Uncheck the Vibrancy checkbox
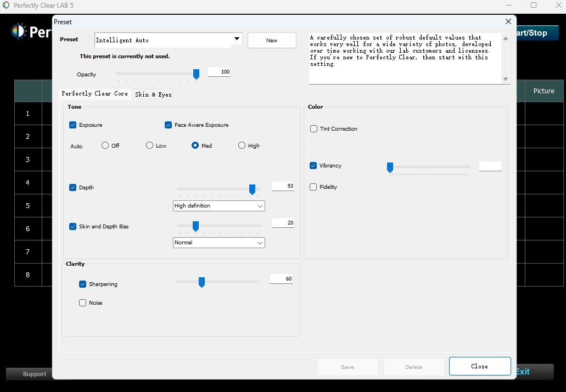The width and height of the screenshot is (566, 392). coord(313,165)
